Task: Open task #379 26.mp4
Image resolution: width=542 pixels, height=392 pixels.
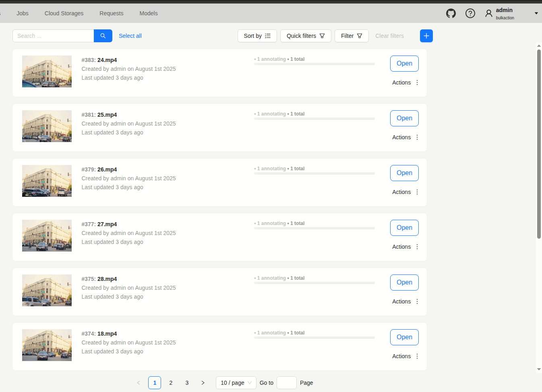Action: click(x=404, y=173)
